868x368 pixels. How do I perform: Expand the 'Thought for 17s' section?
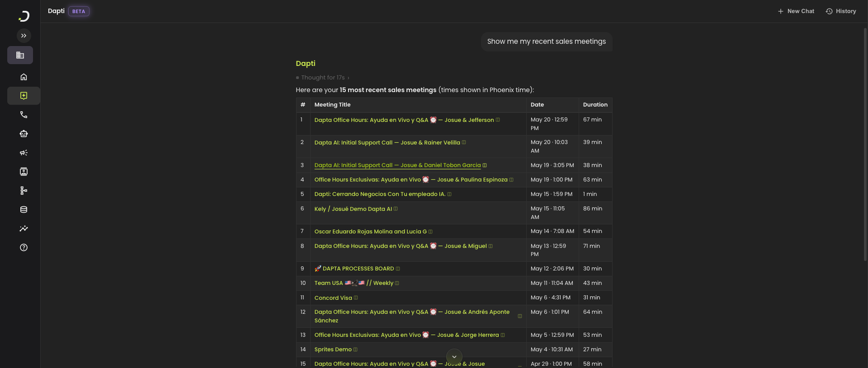pos(323,78)
